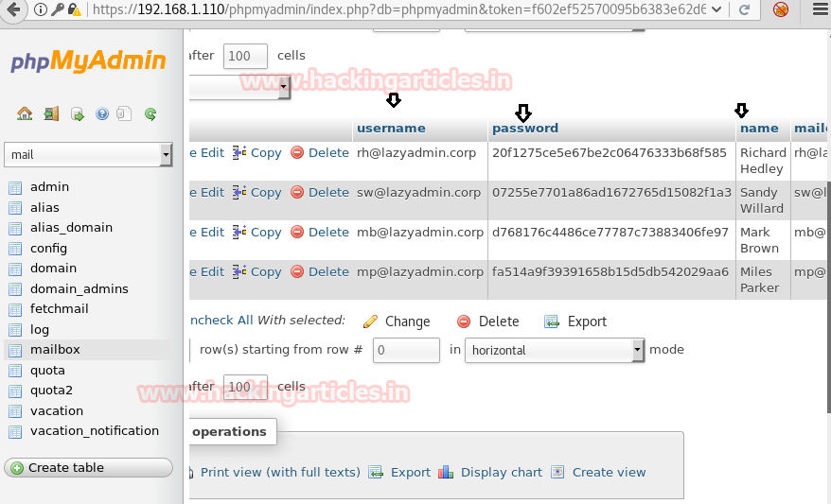Copy the mp@lazyadmin.corp row
The height and width of the screenshot is (504, 831).
(x=257, y=272)
